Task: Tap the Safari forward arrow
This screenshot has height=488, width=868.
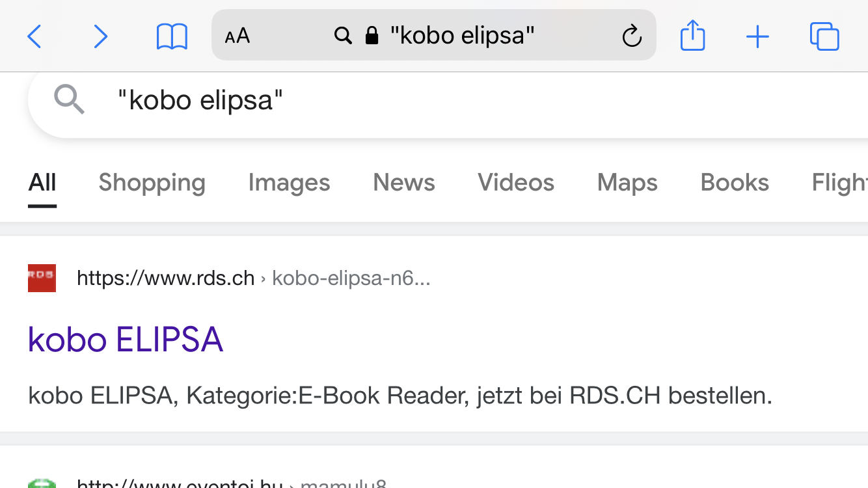Action: [100, 36]
